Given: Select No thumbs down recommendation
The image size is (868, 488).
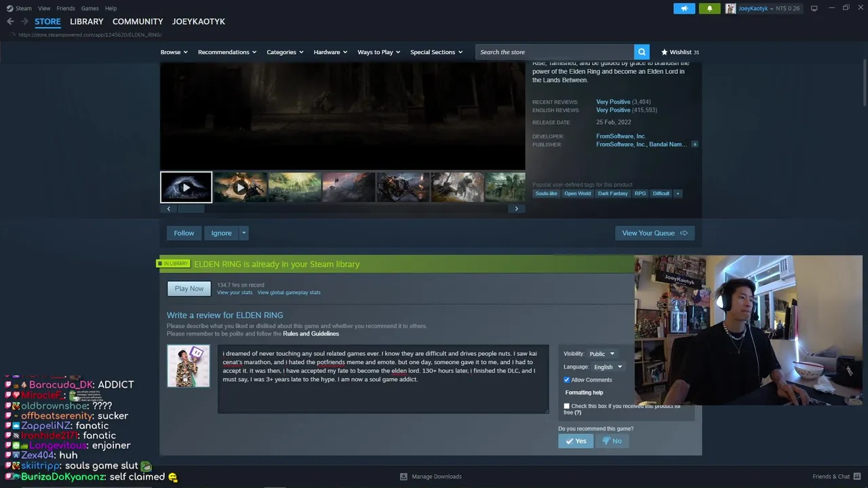Looking at the screenshot, I should tap(612, 441).
